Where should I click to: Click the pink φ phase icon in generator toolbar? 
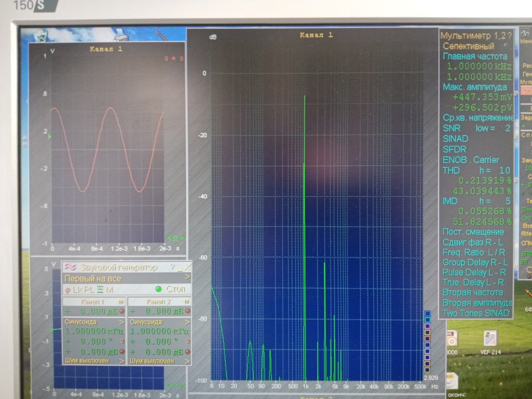(x=67, y=290)
